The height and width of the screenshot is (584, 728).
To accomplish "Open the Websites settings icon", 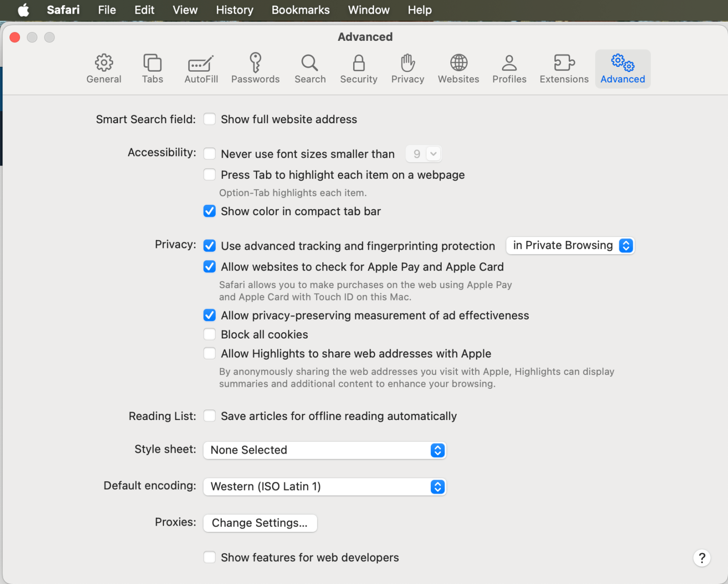I will click(x=458, y=68).
